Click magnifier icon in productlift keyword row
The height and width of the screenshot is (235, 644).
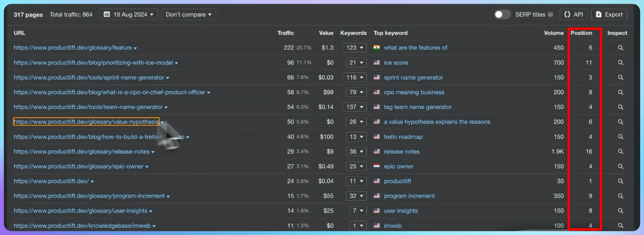(x=620, y=181)
